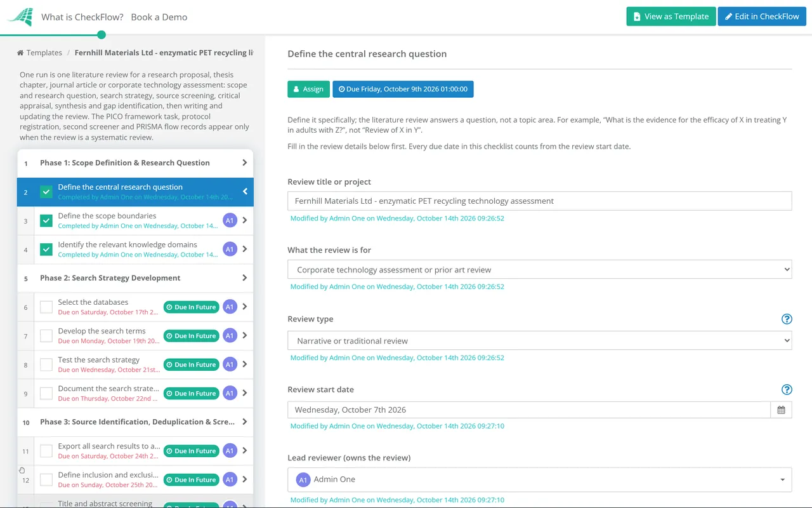Viewport: 812px width, 508px height.
Task: Open help for Review type
Action: tap(787, 319)
